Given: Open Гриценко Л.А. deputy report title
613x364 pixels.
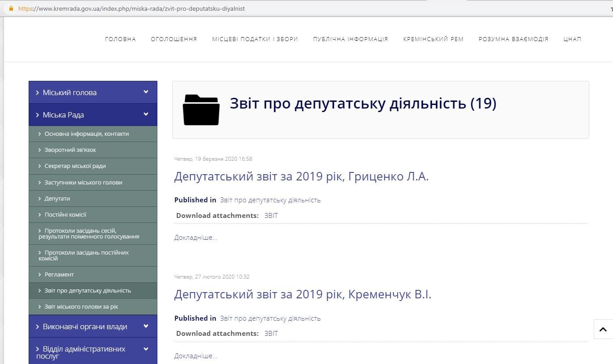Looking at the screenshot, I should point(301,176).
